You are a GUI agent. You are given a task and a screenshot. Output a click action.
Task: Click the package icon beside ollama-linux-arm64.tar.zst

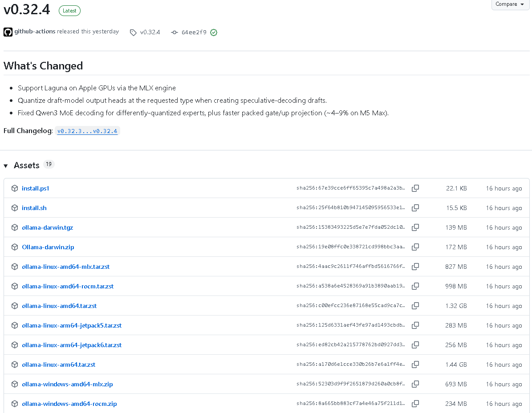coord(15,364)
